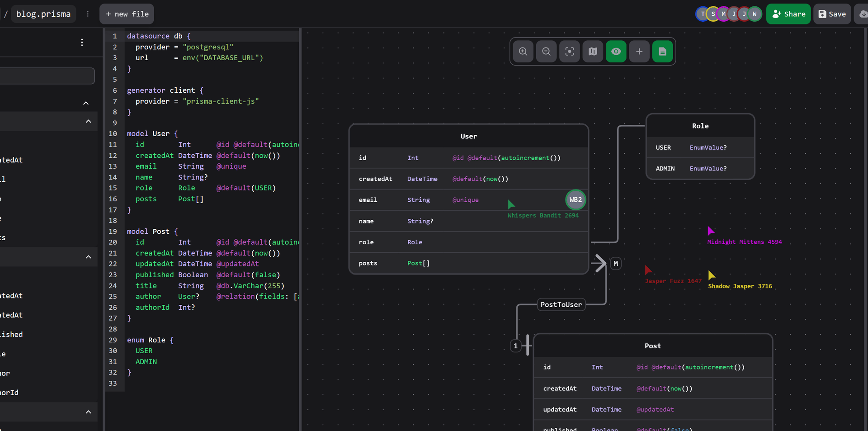Select the blog.prisma file tab

pyautogui.click(x=43, y=14)
